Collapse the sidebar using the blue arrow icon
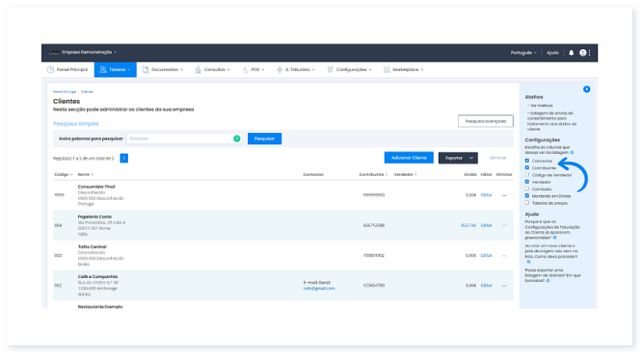 point(587,89)
